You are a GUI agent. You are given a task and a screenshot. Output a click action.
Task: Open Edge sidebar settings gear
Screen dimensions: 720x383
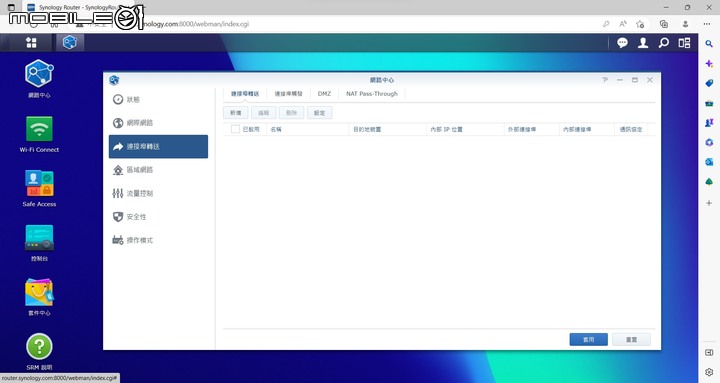pos(709,372)
